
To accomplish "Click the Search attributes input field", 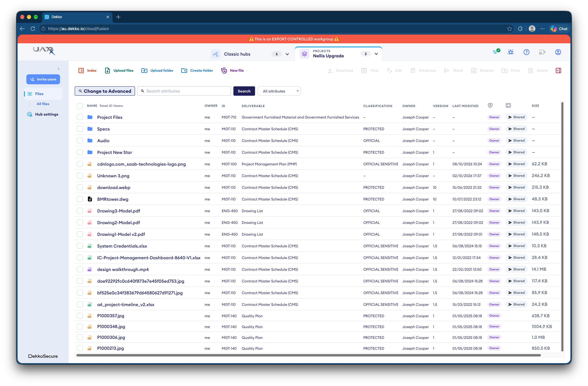I will coord(184,91).
